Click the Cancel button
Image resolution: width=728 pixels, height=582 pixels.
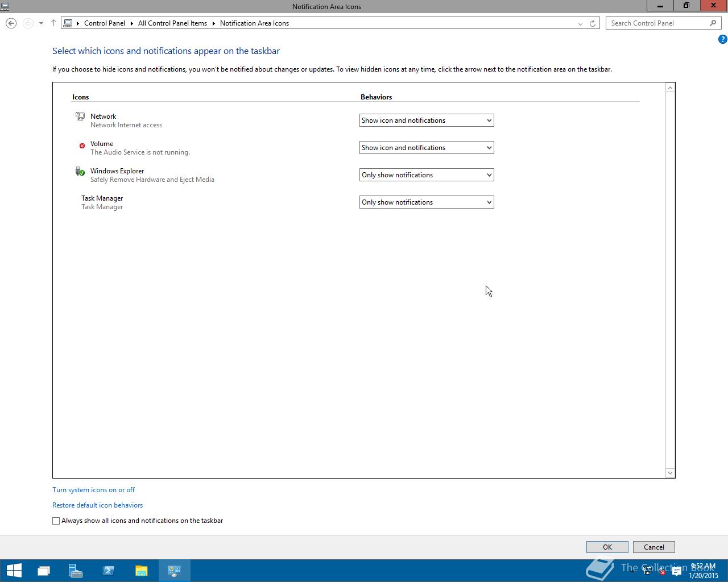[654, 547]
